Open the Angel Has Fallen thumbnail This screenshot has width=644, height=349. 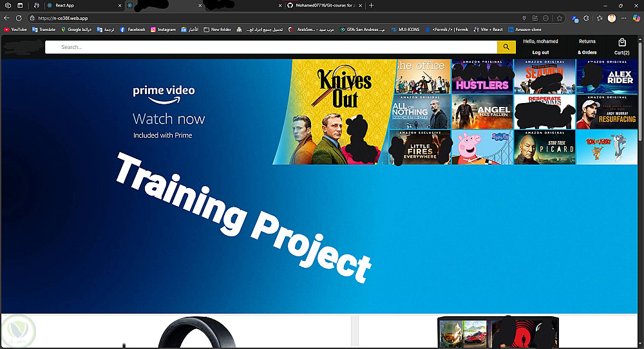tap(482, 112)
